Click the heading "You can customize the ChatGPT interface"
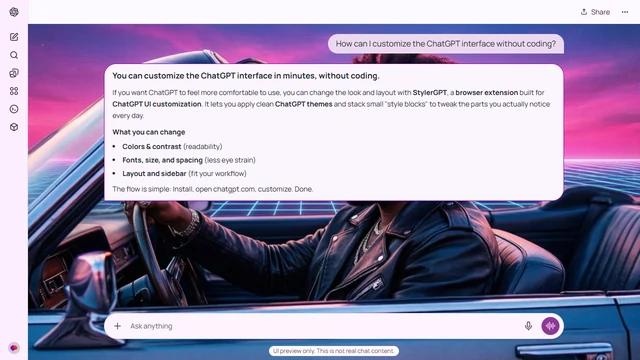Viewport: 640px width, 360px height. tap(246, 76)
